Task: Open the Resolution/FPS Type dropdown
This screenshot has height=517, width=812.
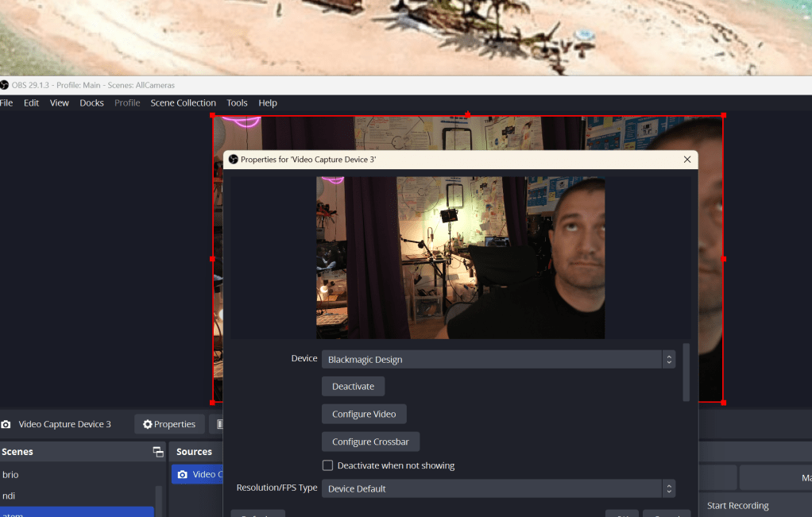Action: pyautogui.click(x=498, y=488)
